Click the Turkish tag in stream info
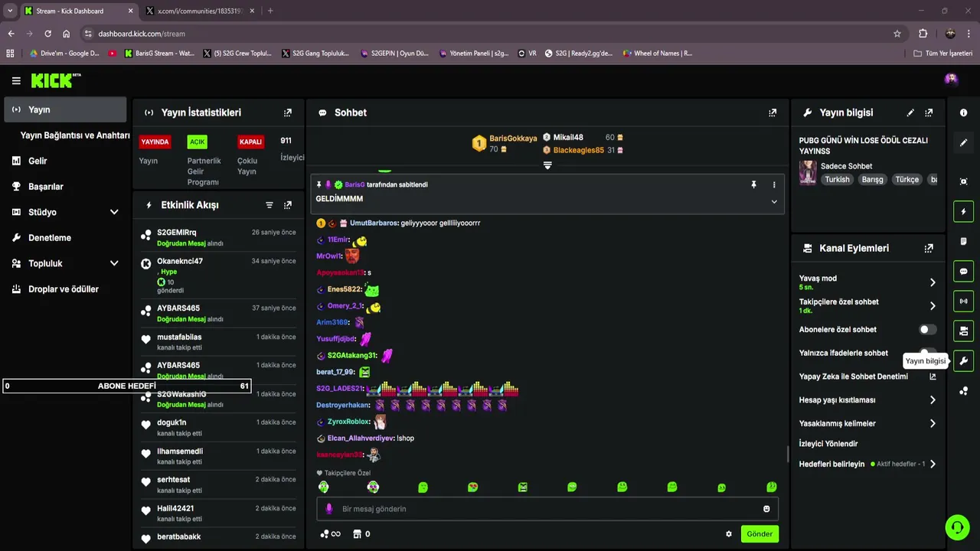This screenshot has height=551, width=980. (x=837, y=179)
